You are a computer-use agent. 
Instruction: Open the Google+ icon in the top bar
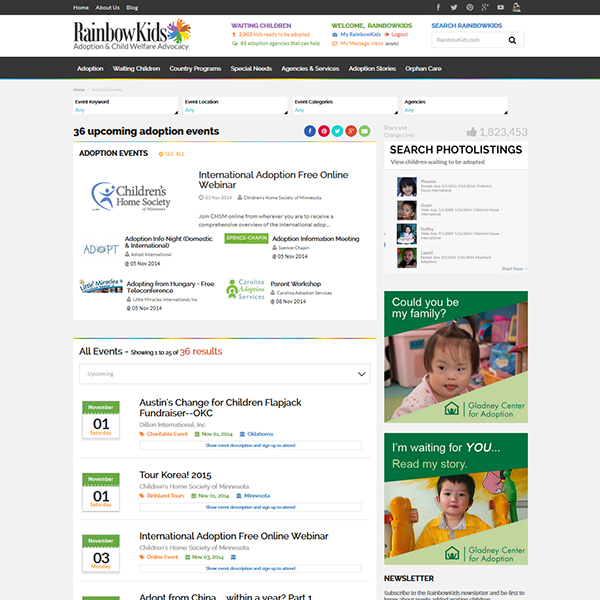[485, 7]
